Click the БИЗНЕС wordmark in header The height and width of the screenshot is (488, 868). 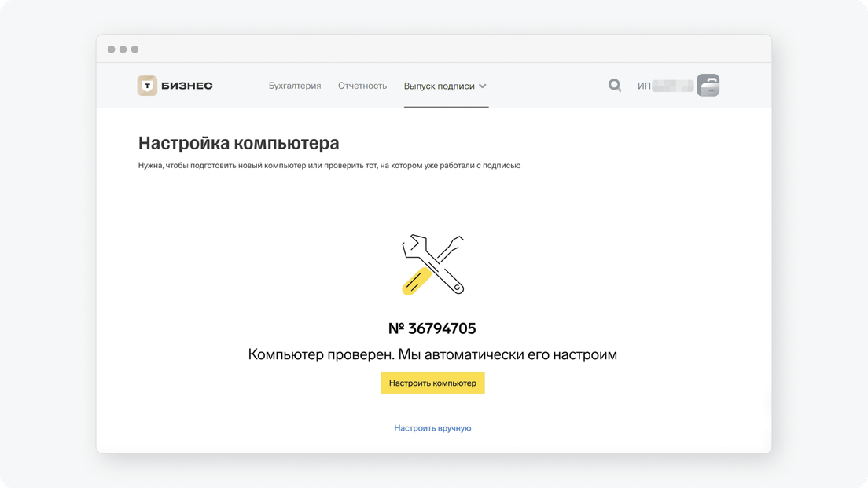187,86
